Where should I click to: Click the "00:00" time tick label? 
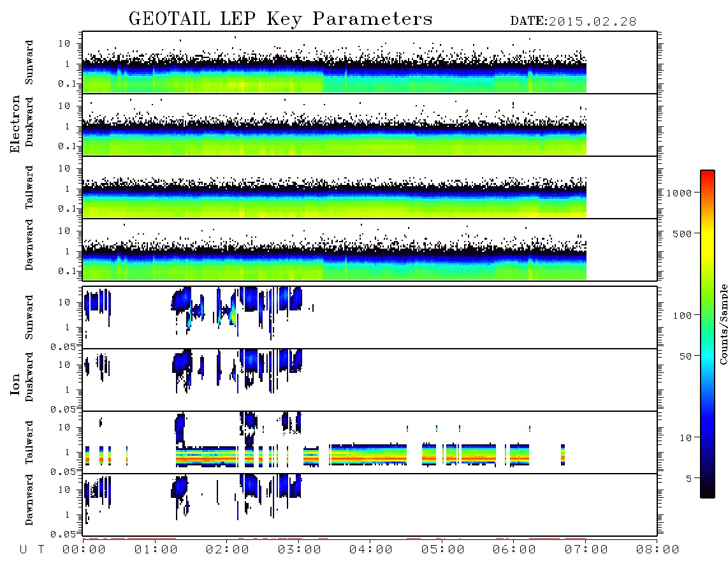click(x=84, y=550)
